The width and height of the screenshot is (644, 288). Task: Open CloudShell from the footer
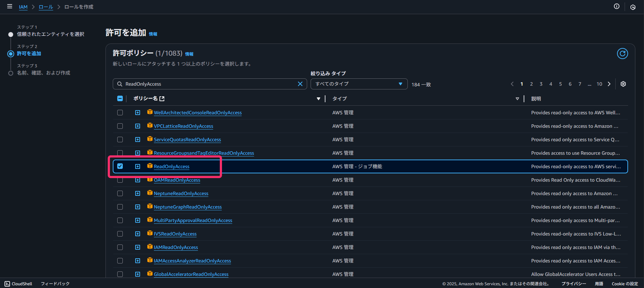pos(18,284)
